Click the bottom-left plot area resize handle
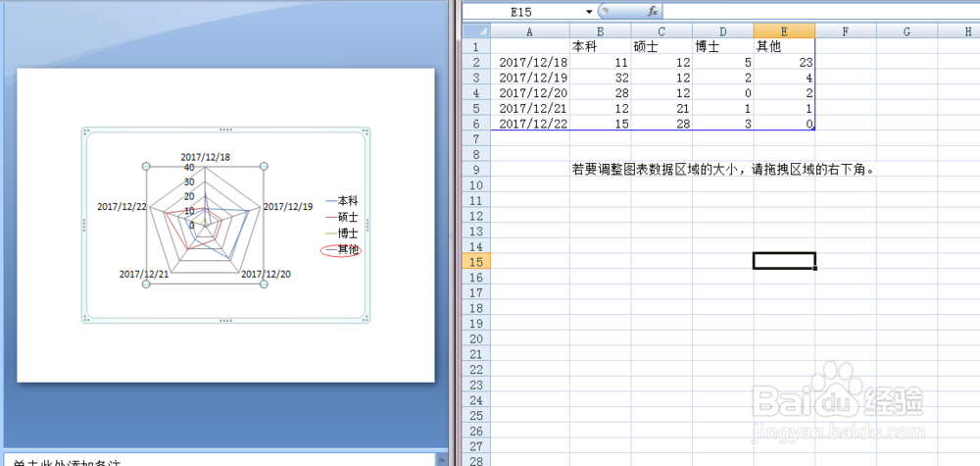This screenshot has height=466, width=980. pyautogui.click(x=146, y=284)
